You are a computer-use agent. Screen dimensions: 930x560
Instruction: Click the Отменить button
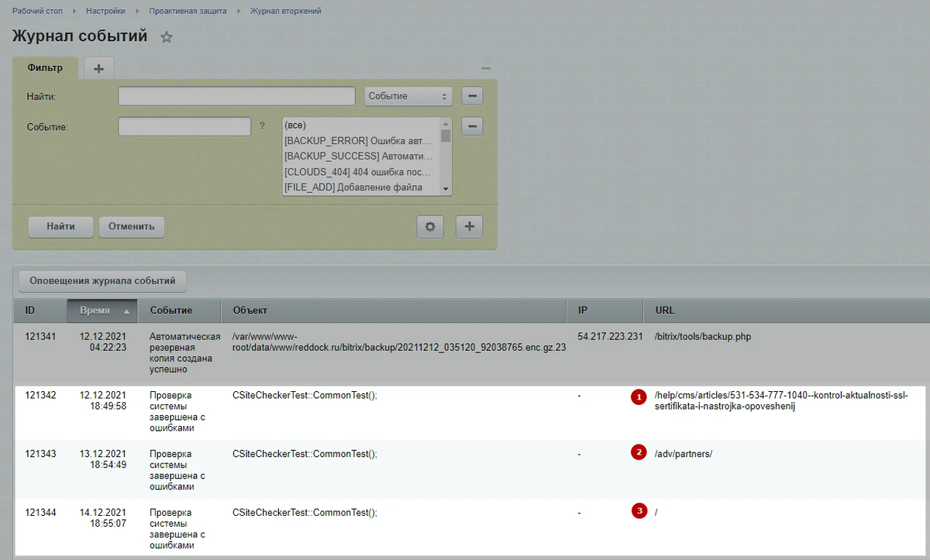pos(132,227)
